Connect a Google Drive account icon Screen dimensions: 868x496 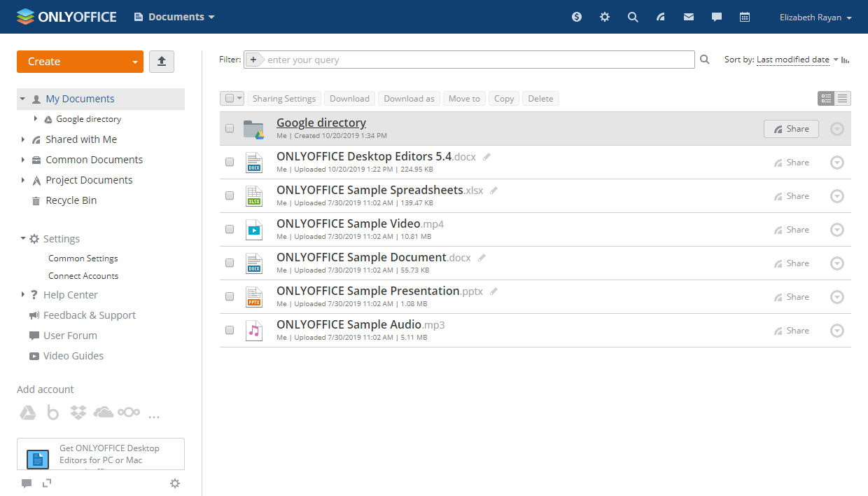pyautogui.click(x=27, y=413)
